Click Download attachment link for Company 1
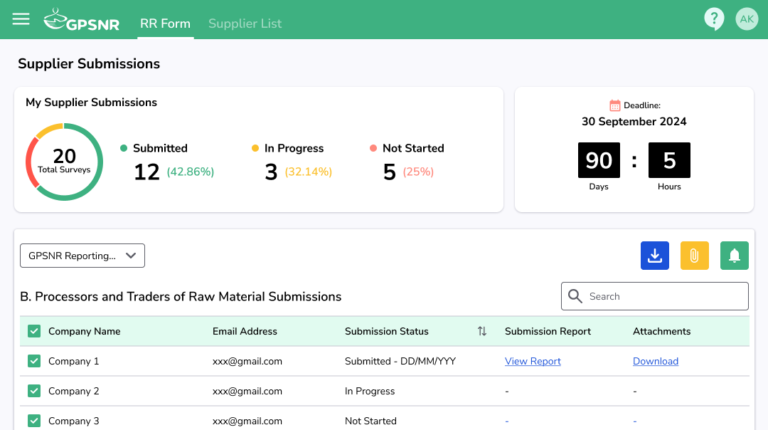768x430 pixels. [x=655, y=361]
